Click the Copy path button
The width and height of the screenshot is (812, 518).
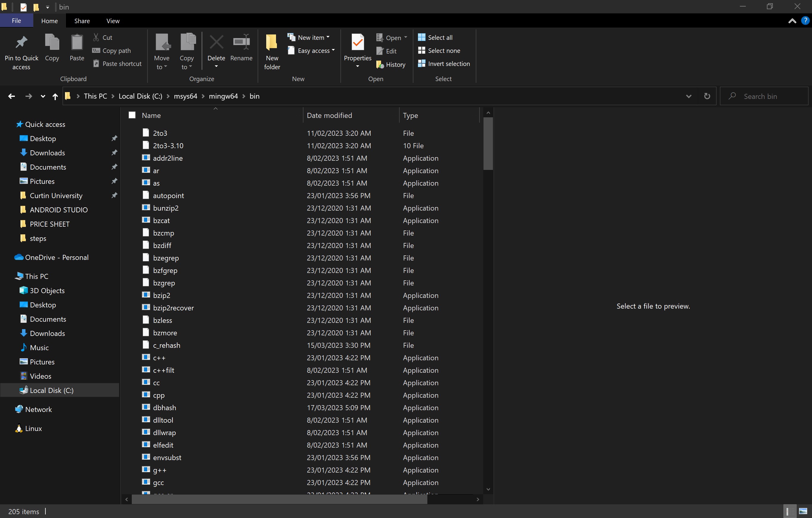(112, 50)
